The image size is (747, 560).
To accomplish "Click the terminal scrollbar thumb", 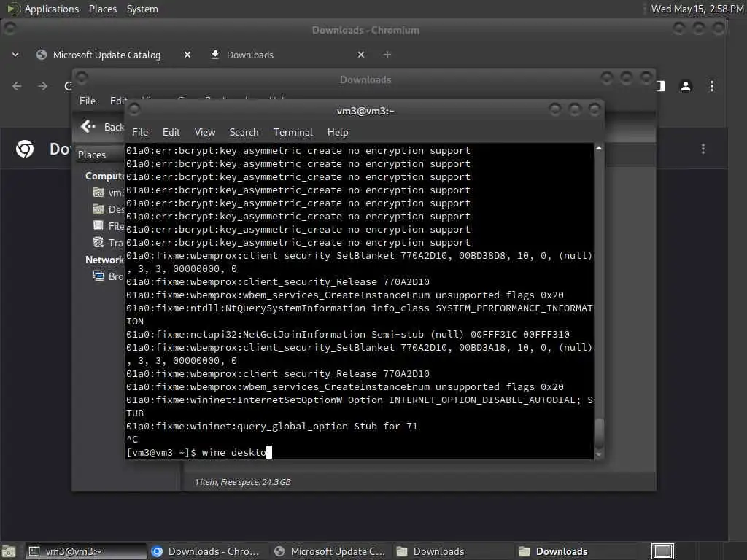I will pos(599,433).
